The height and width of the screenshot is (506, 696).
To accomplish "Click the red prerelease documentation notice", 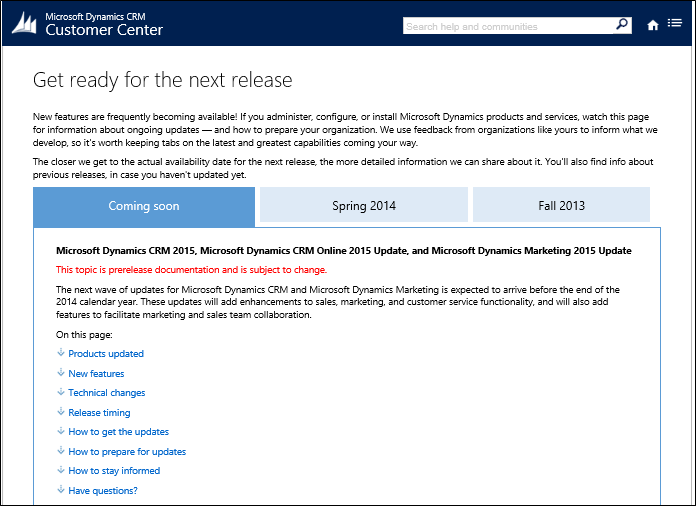I will 191,270.
